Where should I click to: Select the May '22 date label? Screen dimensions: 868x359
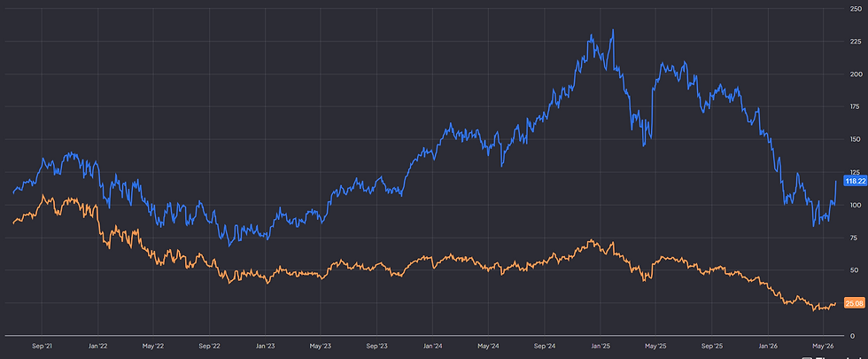point(152,347)
